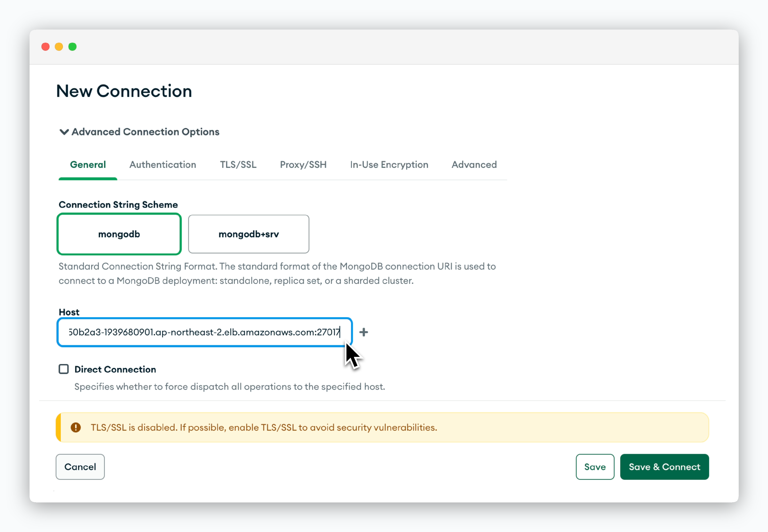Click the Connection String Scheme label
The image size is (768, 532).
[x=118, y=205]
